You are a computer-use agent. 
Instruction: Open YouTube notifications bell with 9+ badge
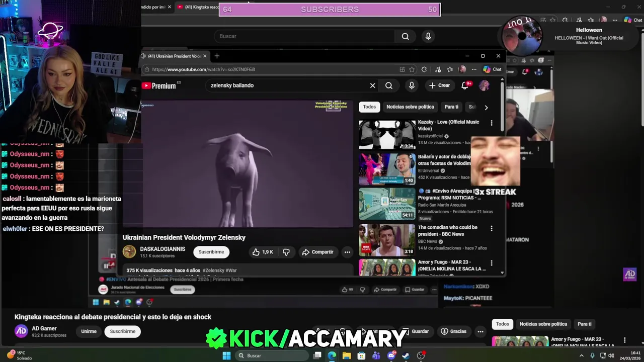(465, 85)
